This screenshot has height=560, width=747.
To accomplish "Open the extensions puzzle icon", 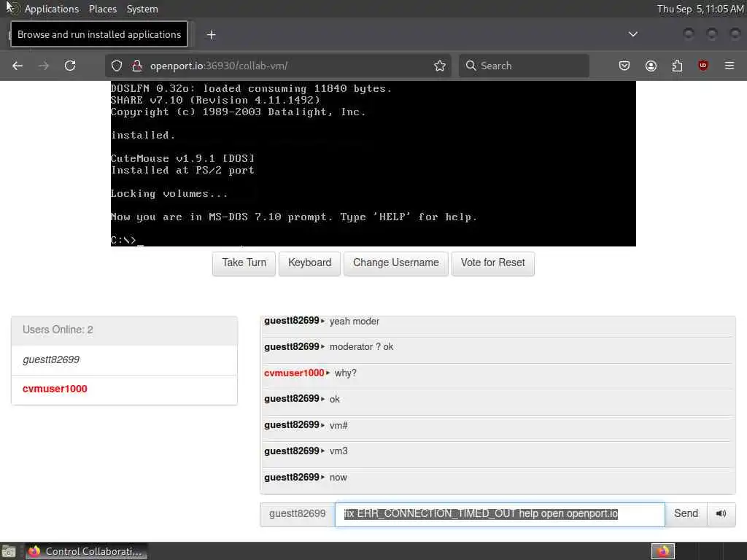I will point(677,66).
